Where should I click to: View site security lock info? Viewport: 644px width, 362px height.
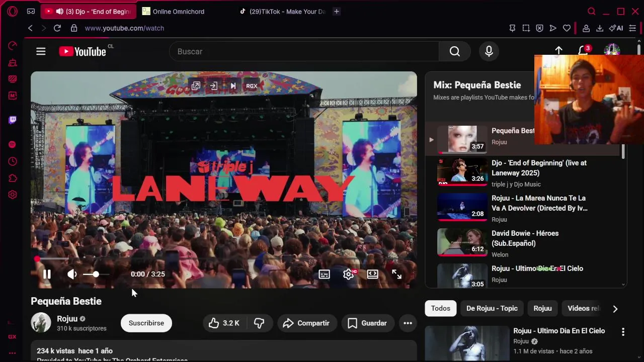pyautogui.click(x=74, y=28)
